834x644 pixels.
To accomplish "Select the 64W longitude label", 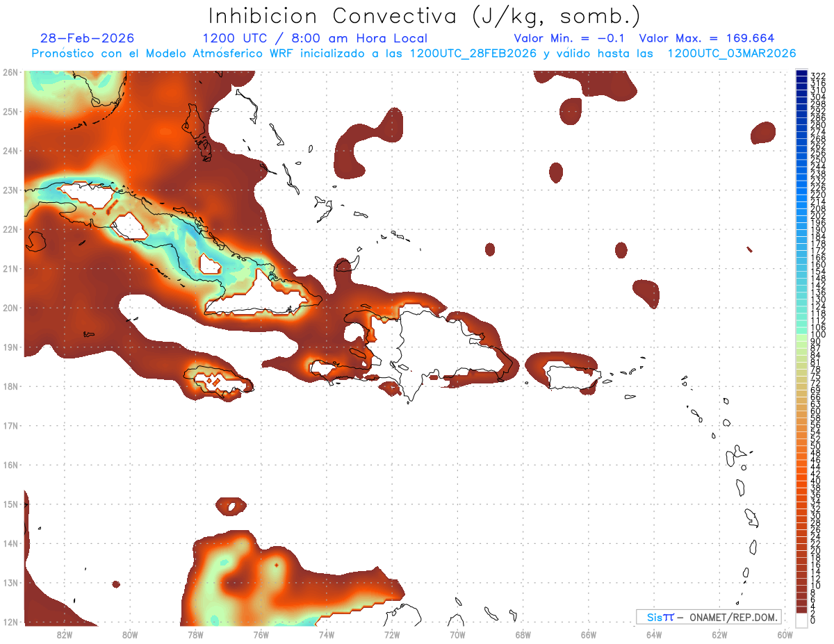I will click(654, 634).
